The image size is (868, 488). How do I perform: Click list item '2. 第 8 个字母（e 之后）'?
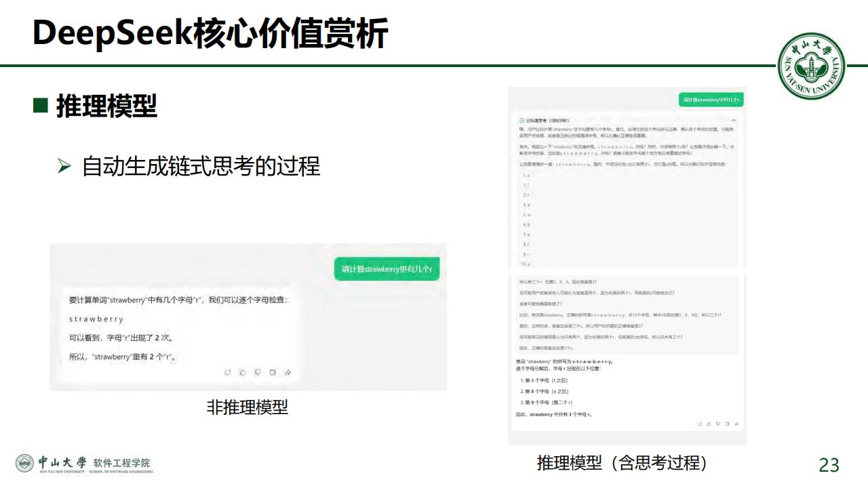pos(545,391)
